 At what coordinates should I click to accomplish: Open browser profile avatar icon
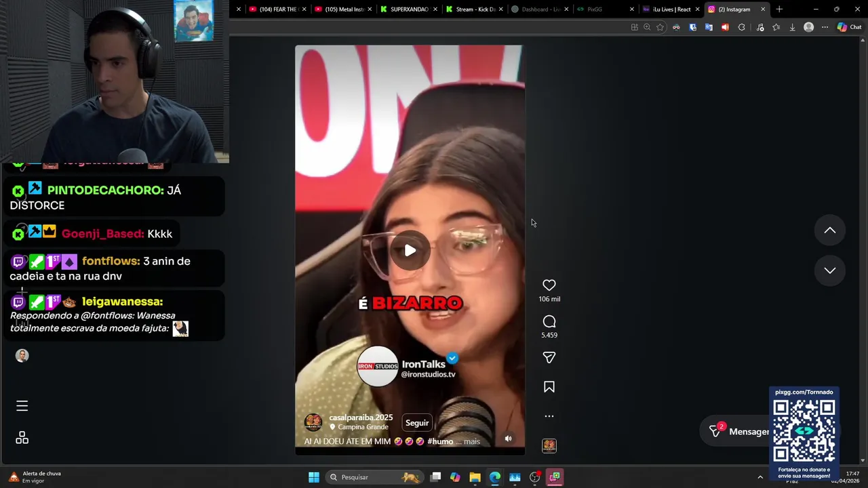[808, 27]
